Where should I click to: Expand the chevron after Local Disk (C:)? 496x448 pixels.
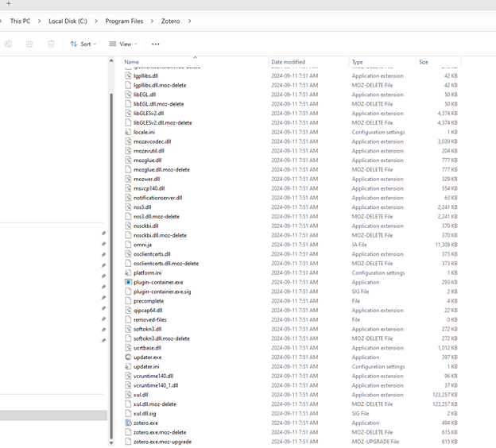tap(96, 21)
